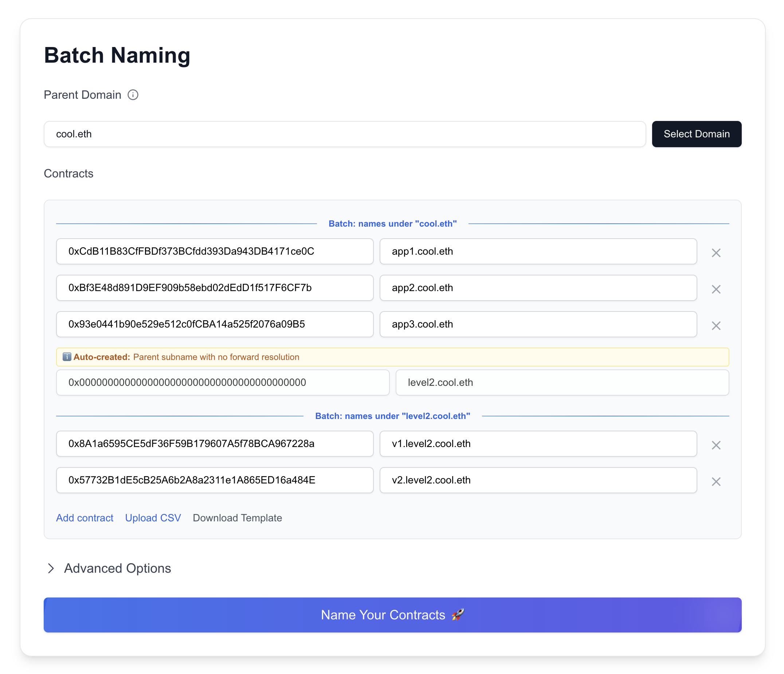Click the level2.cool.eth subname field
The image size is (784, 674).
[x=562, y=382]
